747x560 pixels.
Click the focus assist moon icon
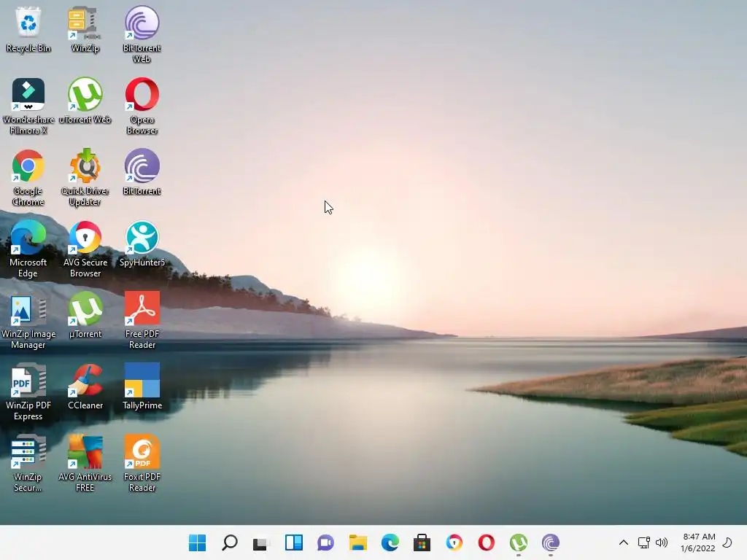[727, 542]
